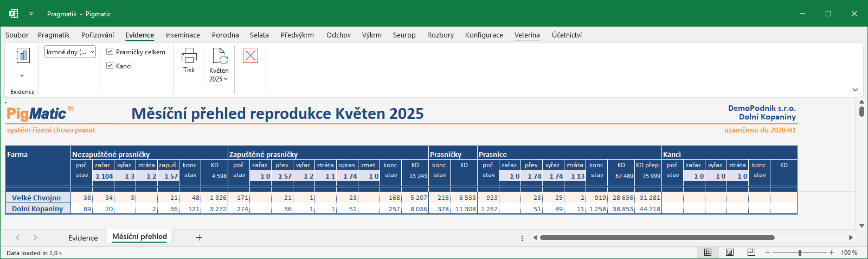The width and height of the screenshot is (868, 259).
Task: Toggle Prasničky celkem checkbox
Action: pyautogui.click(x=110, y=52)
